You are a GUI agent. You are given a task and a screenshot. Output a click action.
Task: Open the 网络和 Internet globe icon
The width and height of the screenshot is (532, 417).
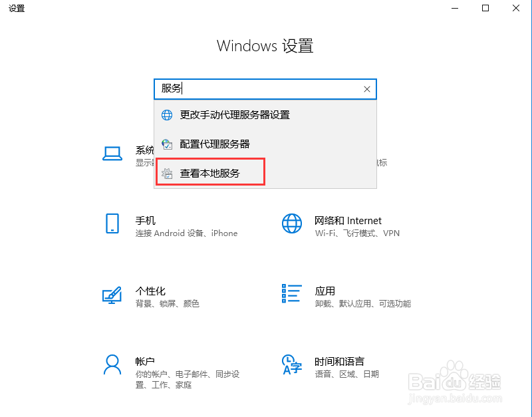(292, 223)
